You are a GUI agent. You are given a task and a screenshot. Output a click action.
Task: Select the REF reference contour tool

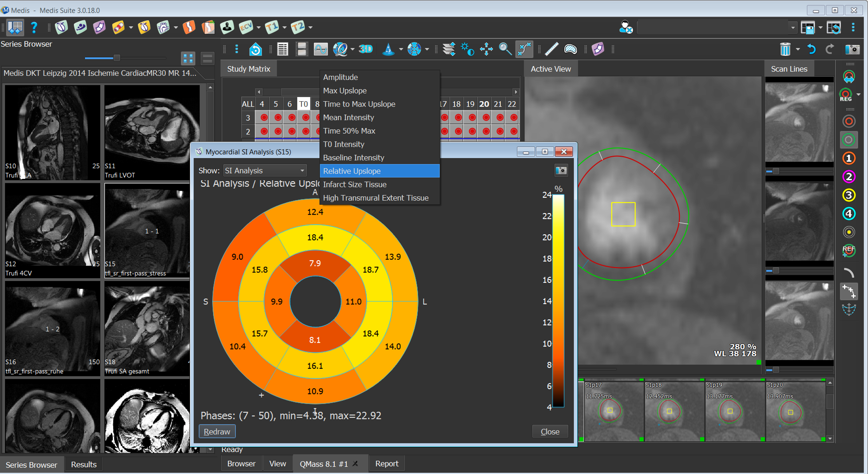pyautogui.click(x=848, y=250)
